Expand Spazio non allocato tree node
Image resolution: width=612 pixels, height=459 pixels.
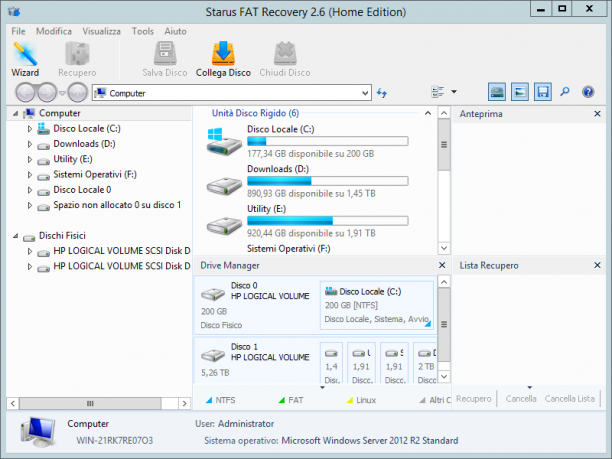coord(30,205)
